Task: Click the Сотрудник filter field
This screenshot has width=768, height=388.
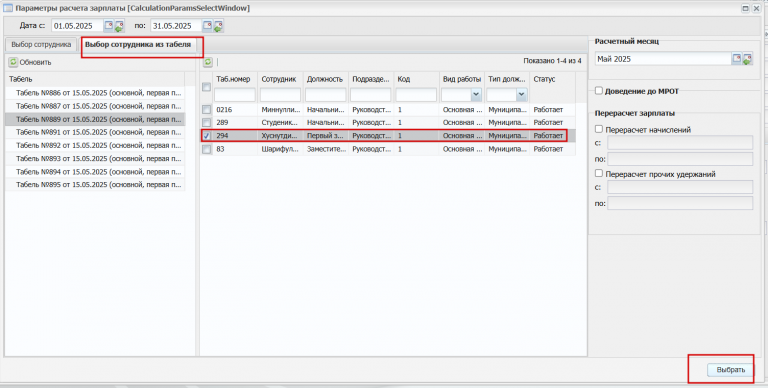Action: [x=280, y=95]
